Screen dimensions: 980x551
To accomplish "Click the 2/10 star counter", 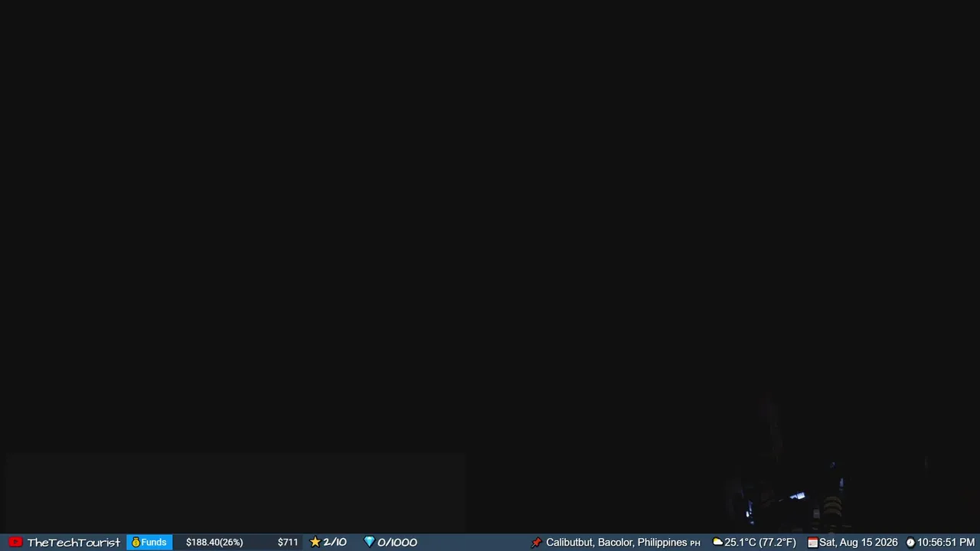I will pyautogui.click(x=335, y=543).
